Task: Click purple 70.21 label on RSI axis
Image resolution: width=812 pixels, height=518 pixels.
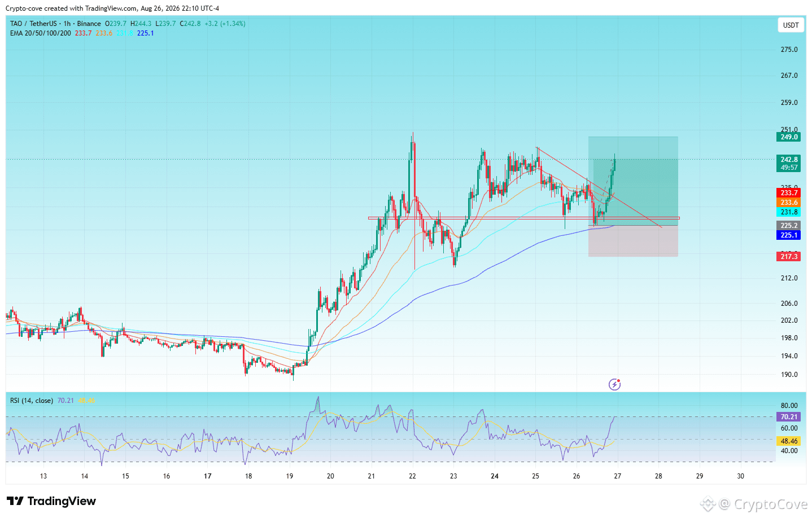Action: pyautogui.click(x=789, y=417)
